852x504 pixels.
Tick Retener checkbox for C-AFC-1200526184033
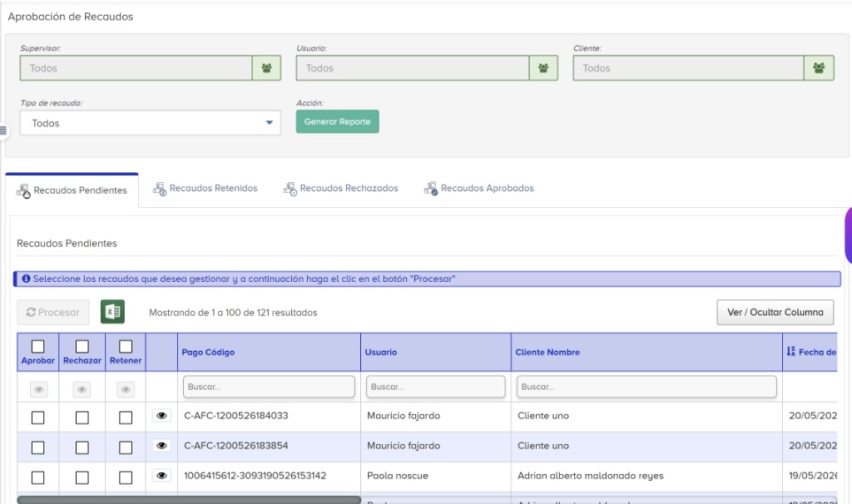126,418
